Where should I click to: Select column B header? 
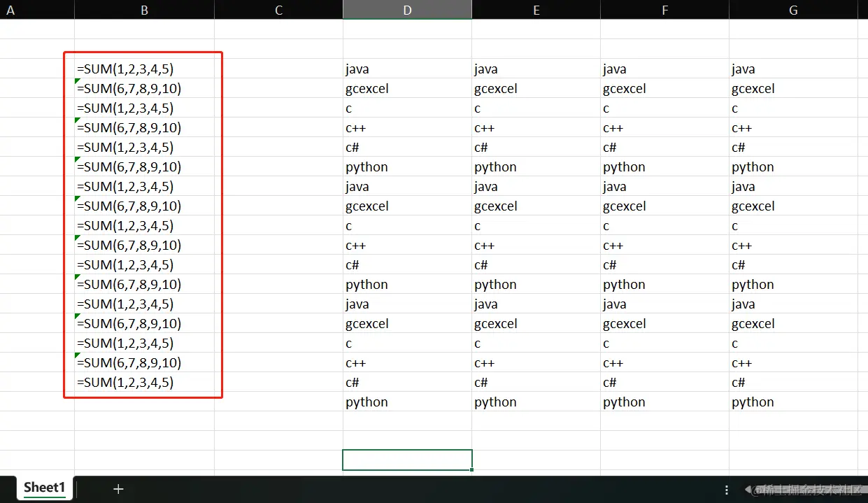[144, 10]
